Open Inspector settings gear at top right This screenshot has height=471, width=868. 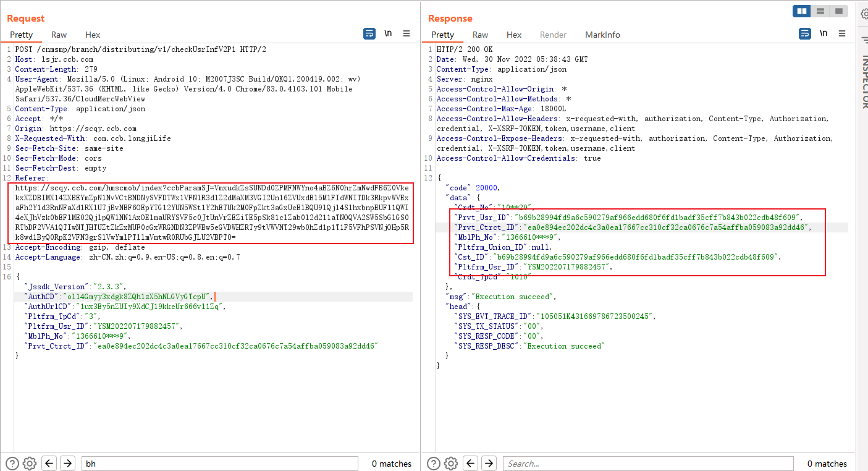pos(864,14)
